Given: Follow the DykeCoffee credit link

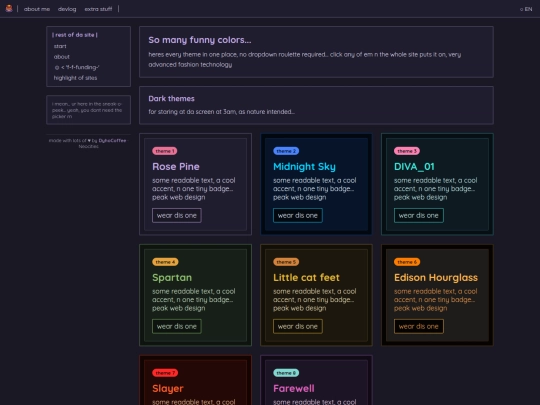Looking at the screenshot, I should coord(112,141).
